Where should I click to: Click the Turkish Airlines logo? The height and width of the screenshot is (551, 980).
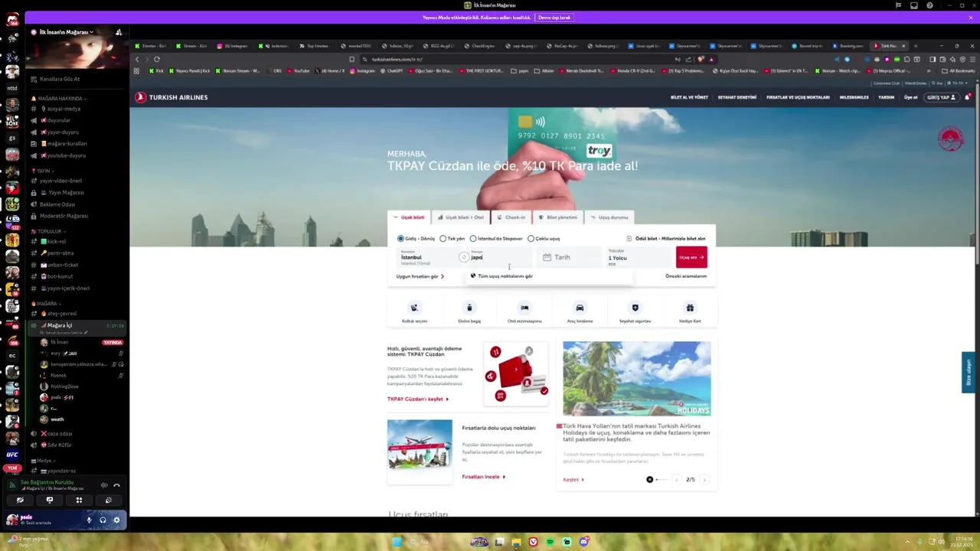pos(171,97)
